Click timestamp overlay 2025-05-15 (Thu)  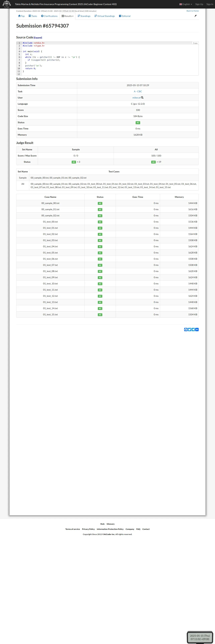200,636
